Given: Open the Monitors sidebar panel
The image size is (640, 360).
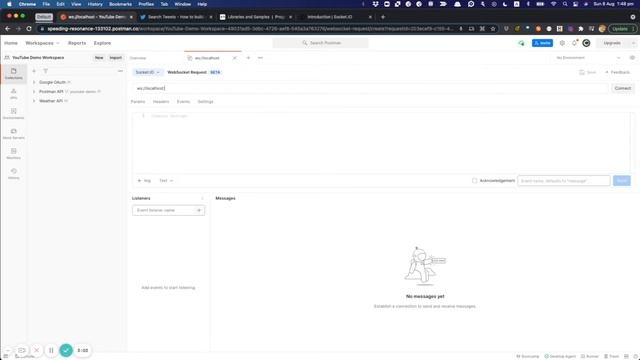Looking at the screenshot, I should [x=13, y=153].
